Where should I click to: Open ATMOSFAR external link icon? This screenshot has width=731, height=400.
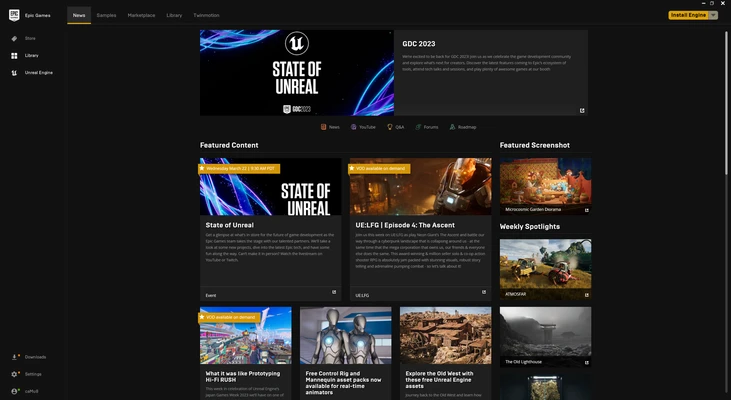[586, 295]
